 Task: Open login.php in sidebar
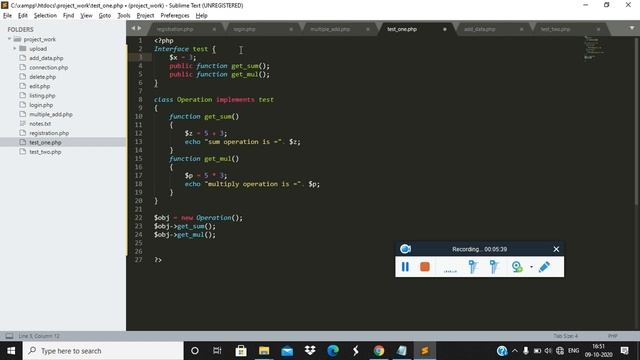(x=41, y=105)
